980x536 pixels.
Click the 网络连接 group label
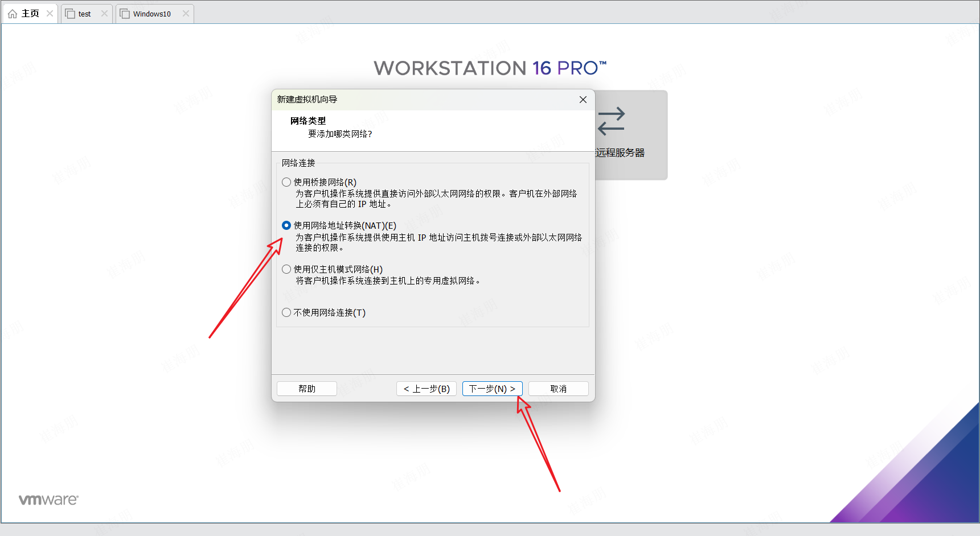coord(298,163)
